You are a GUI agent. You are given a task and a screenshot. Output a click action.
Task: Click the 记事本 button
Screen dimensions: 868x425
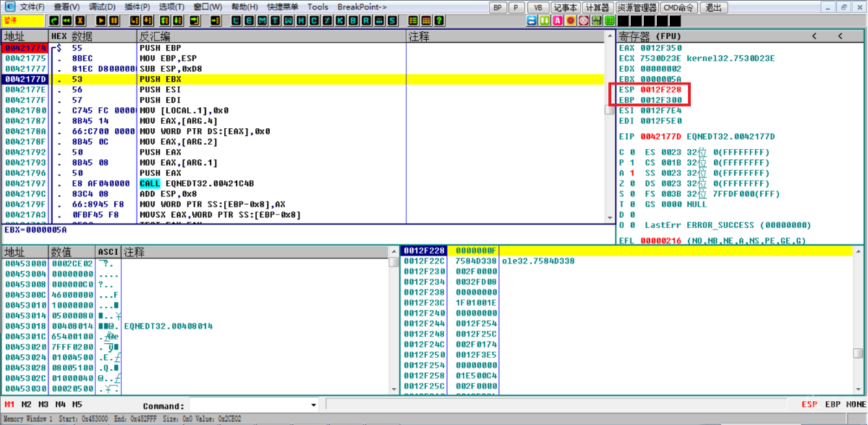566,7
